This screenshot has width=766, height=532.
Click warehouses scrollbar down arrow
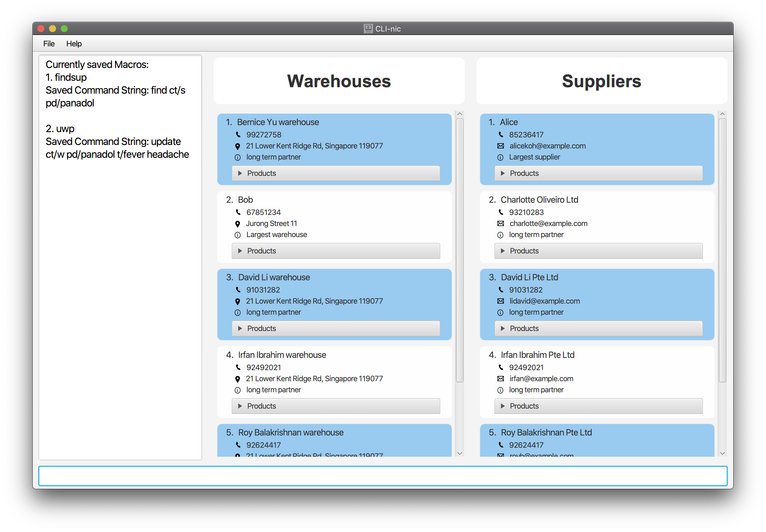pos(459,454)
